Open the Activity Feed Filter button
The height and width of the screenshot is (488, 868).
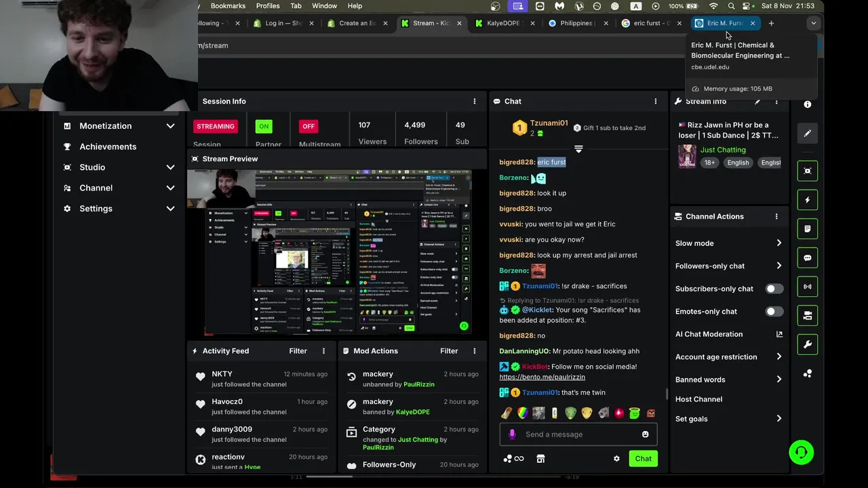pos(298,351)
